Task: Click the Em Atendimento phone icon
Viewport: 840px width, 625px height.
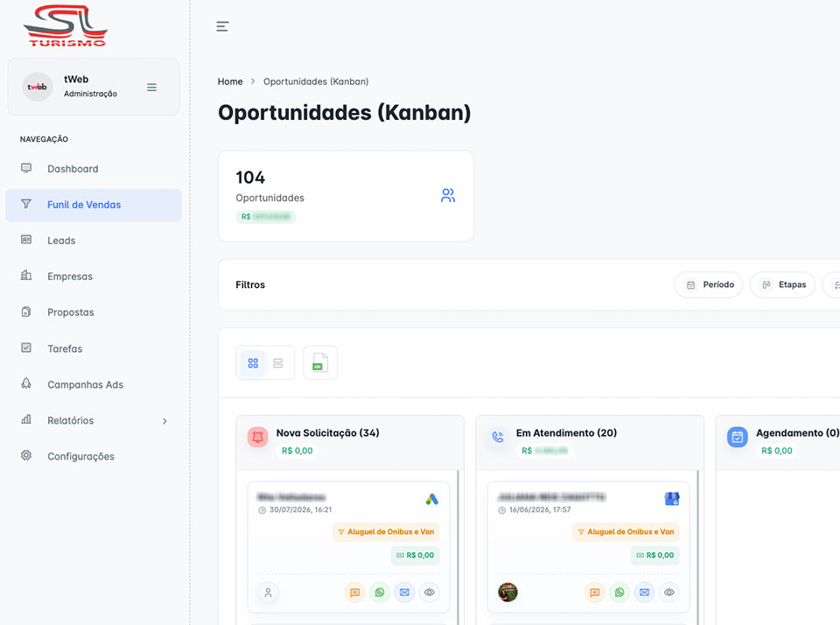Action: pyautogui.click(x=498, y=437)
